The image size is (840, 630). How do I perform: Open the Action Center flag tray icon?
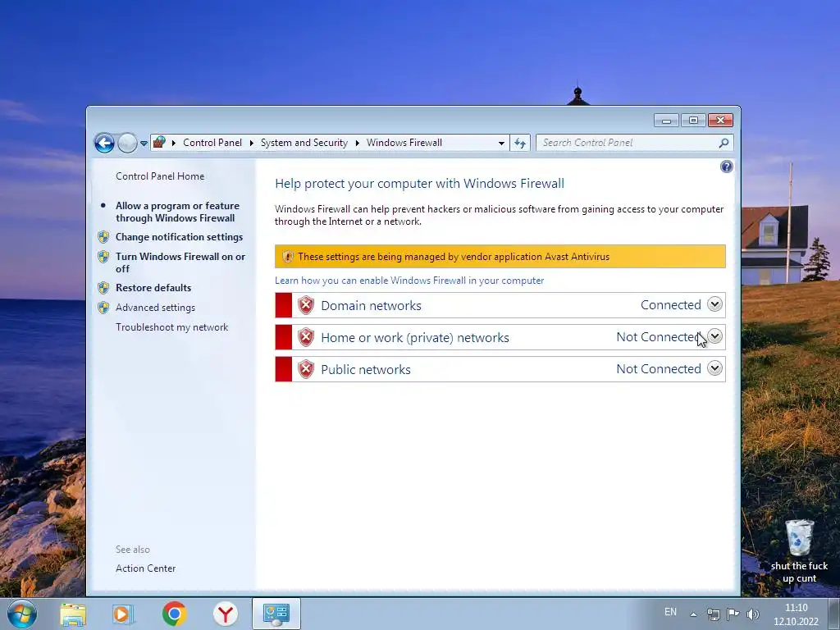point(733,614)
